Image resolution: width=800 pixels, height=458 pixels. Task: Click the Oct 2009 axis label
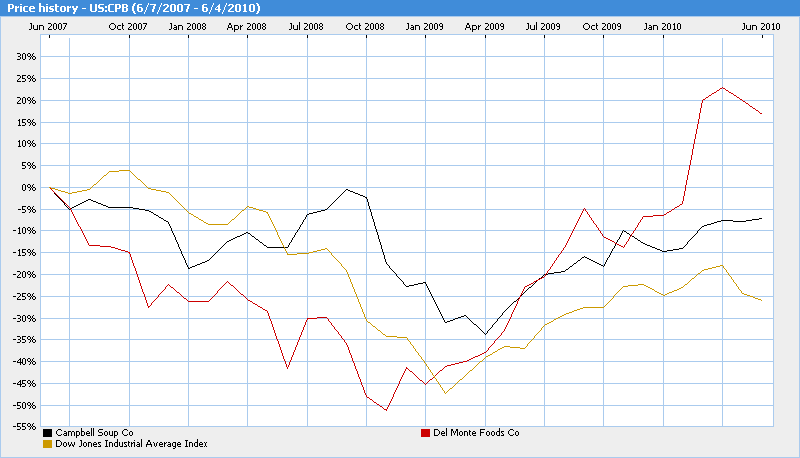tap(602, 27)
